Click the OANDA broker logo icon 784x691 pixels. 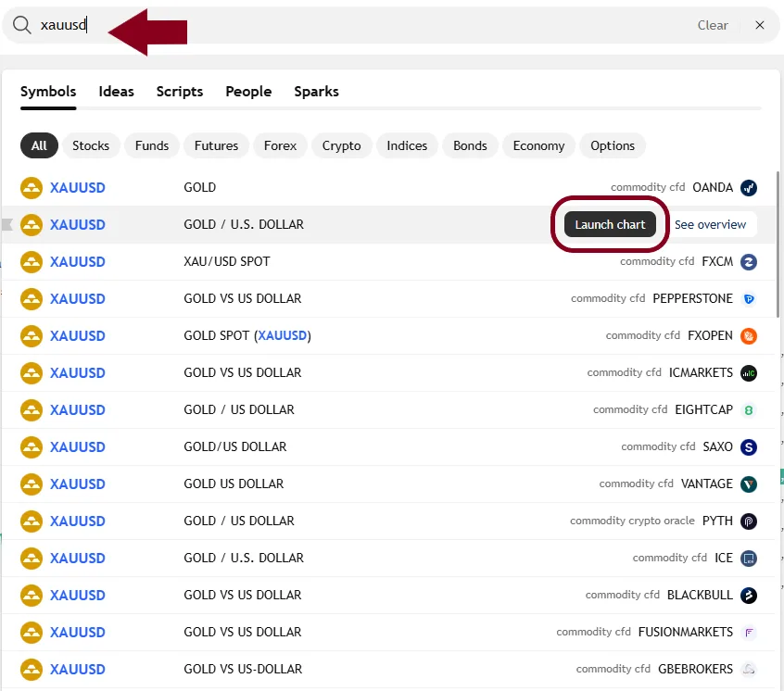click(x=749, y=188)
